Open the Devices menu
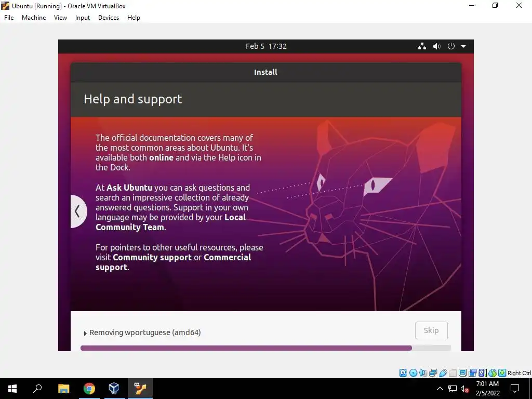Screen dimensions: 532x399 coord(109,18)
